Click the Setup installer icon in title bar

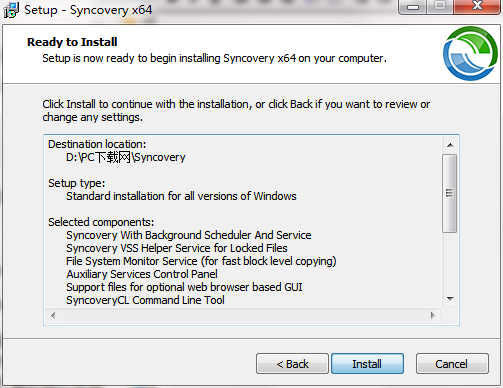click(11, 10)
